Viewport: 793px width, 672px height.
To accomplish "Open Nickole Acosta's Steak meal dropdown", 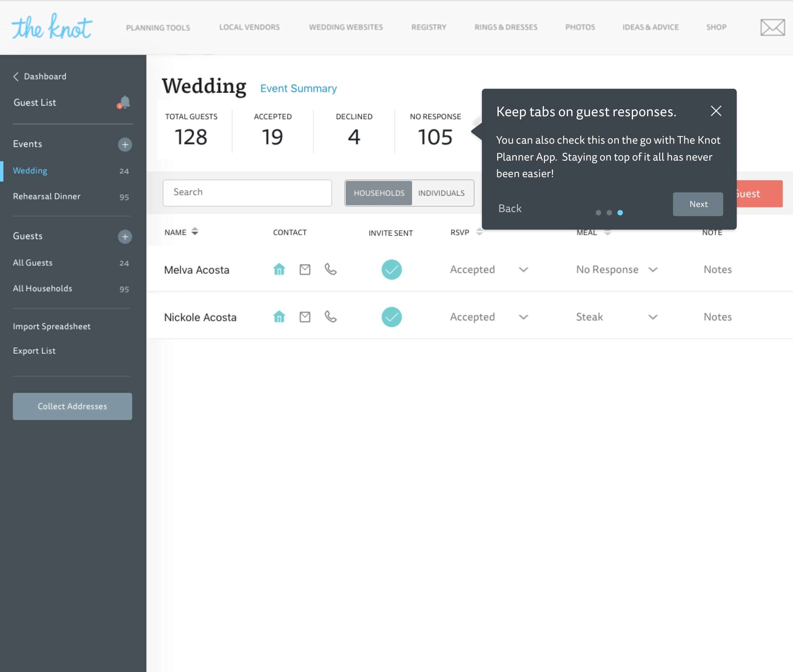I will pyautogui.click(x=652, y=317).
